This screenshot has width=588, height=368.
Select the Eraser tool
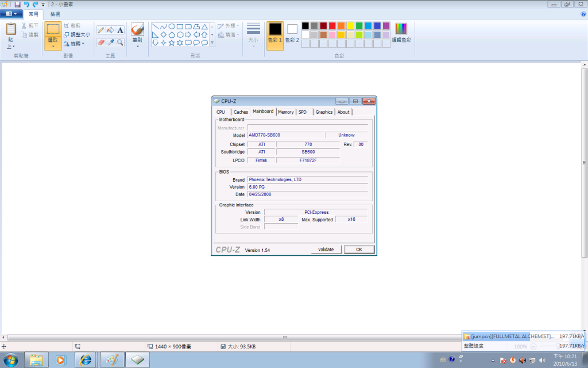coord(101,42)
